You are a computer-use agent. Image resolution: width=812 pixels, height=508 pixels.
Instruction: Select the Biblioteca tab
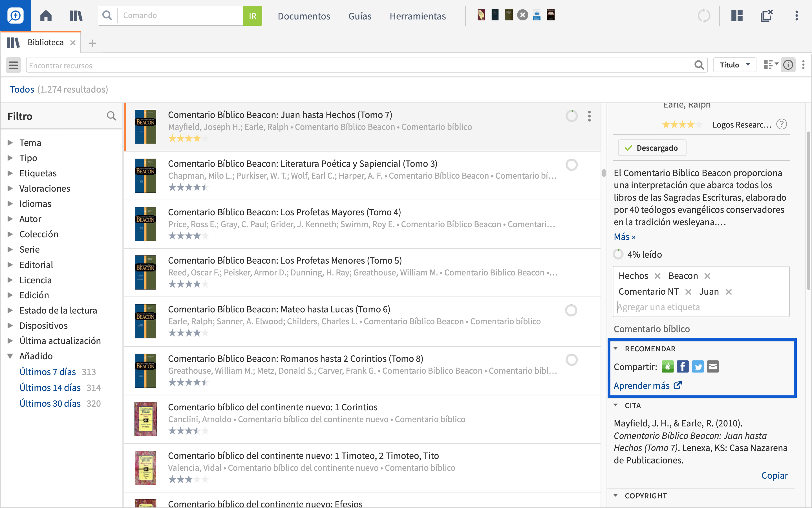coord(40,42)
